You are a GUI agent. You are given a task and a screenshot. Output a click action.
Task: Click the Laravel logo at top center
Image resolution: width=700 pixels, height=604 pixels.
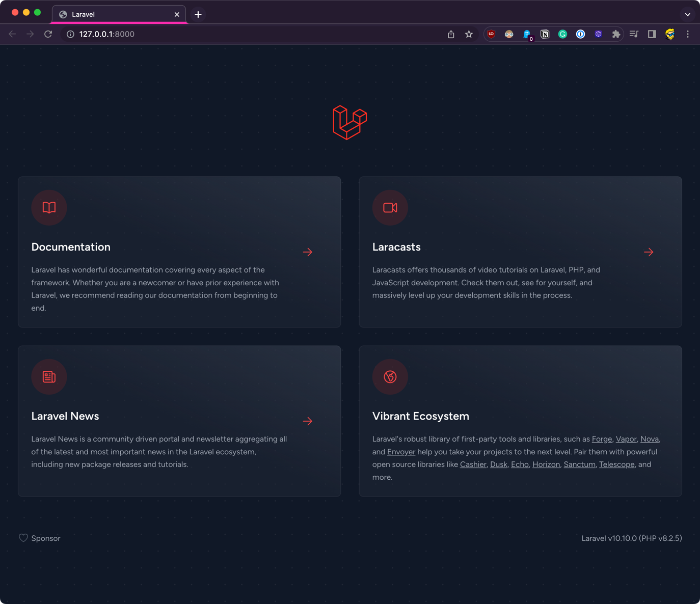coord(349,122)
